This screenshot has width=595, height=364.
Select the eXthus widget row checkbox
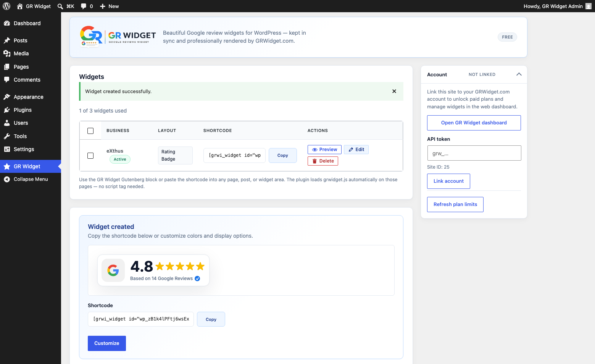pyautogui.click(x=90, y=156)
